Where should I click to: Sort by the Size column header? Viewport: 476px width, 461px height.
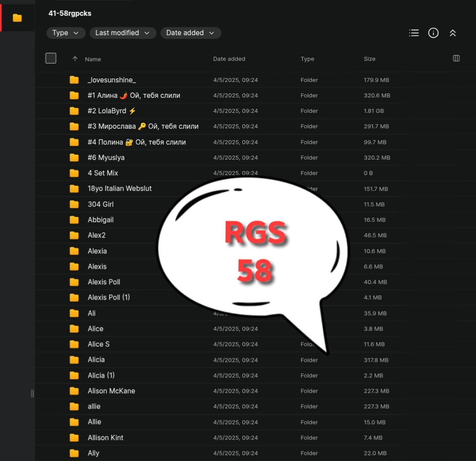(369, 59)
